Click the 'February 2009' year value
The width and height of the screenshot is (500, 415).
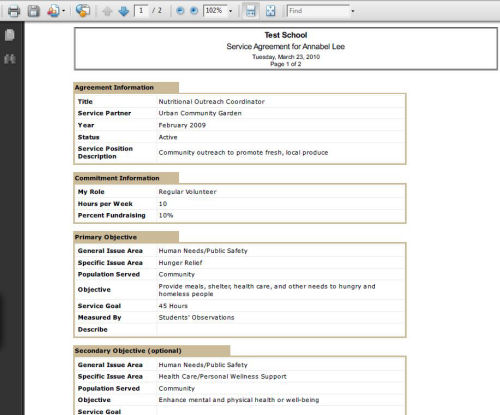(182, 125)
